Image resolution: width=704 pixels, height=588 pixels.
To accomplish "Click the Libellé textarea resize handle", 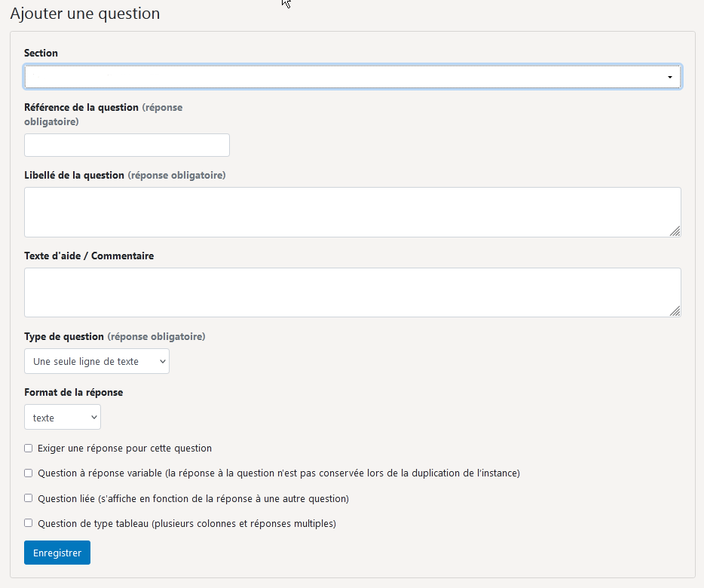I will pos(675,231).
